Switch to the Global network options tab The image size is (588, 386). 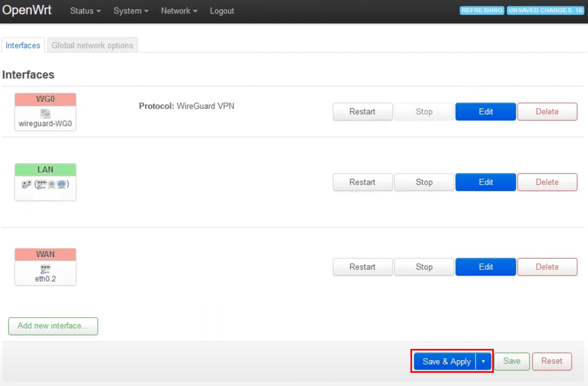point(92,45)
